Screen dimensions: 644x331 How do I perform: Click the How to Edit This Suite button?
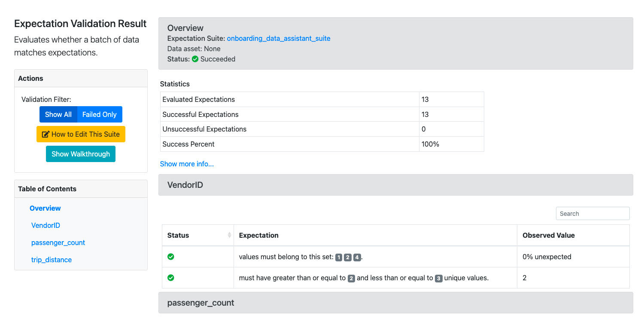[81, 134]
